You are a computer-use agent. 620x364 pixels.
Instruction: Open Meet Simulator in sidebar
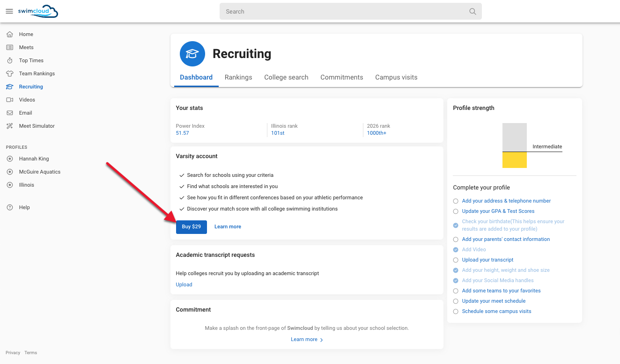point(37,126)
